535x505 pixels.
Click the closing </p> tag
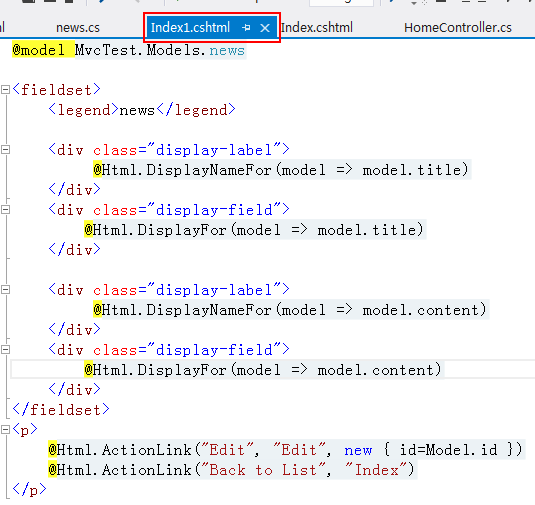point(29,490)
